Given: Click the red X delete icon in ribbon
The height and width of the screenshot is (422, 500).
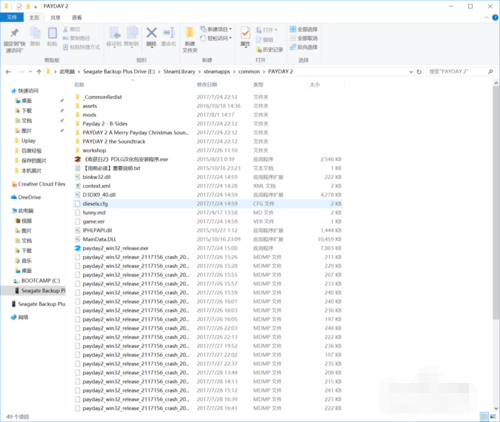Looking at the screenshot, I should pyautogui.click(x=151, y=33).
